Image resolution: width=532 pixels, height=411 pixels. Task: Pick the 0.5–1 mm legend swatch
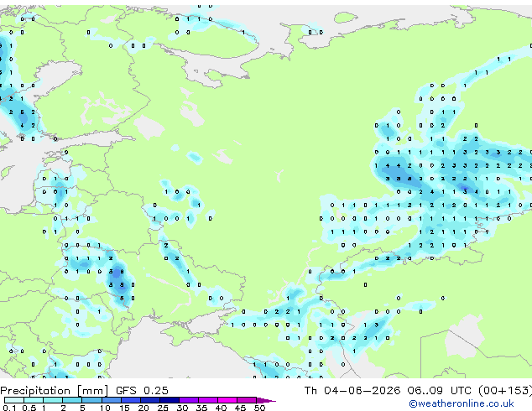(34, 400)
